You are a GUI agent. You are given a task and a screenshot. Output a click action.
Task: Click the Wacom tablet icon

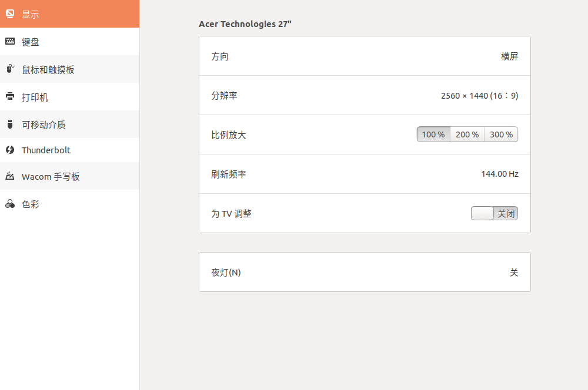click(10, 176)
